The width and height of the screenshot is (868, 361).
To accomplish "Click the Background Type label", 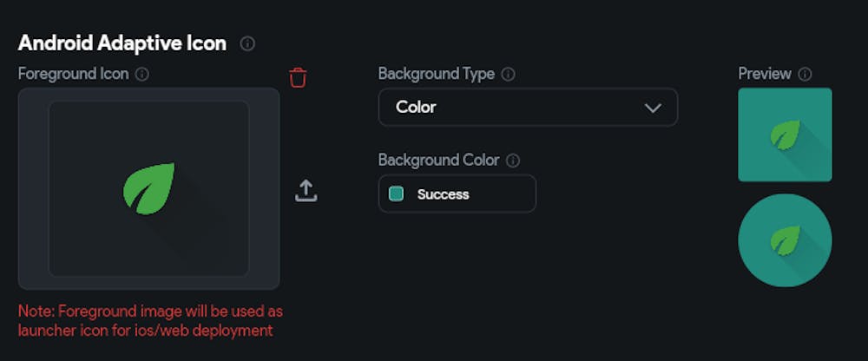I will click(x=437, y=75).
